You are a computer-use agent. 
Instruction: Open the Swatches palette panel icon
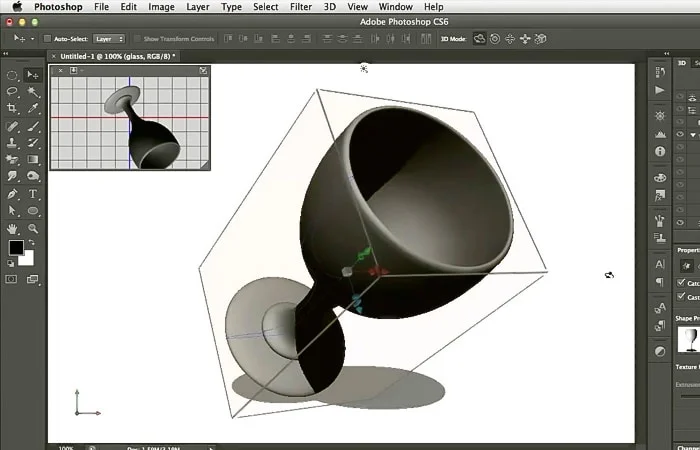(660, 178)
